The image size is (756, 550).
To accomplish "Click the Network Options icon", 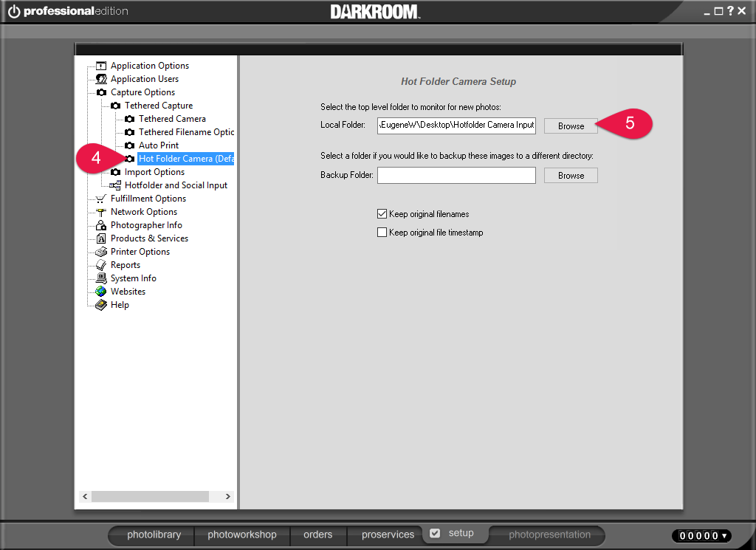I will (100, 212).
